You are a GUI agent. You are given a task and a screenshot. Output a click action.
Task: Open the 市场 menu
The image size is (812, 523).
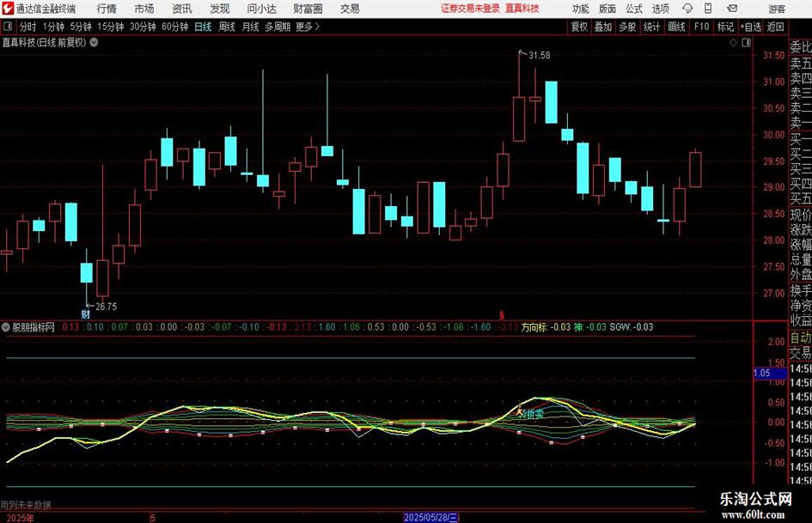[x=144, y=9]
